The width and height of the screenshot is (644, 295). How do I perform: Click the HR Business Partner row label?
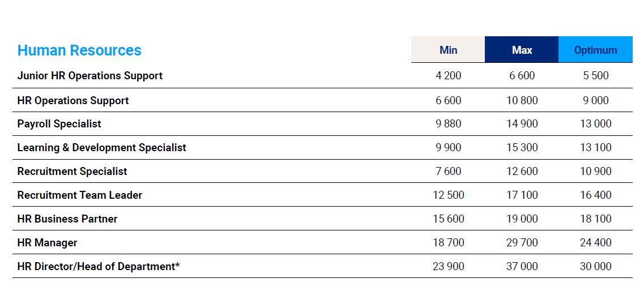click(67, 219)
